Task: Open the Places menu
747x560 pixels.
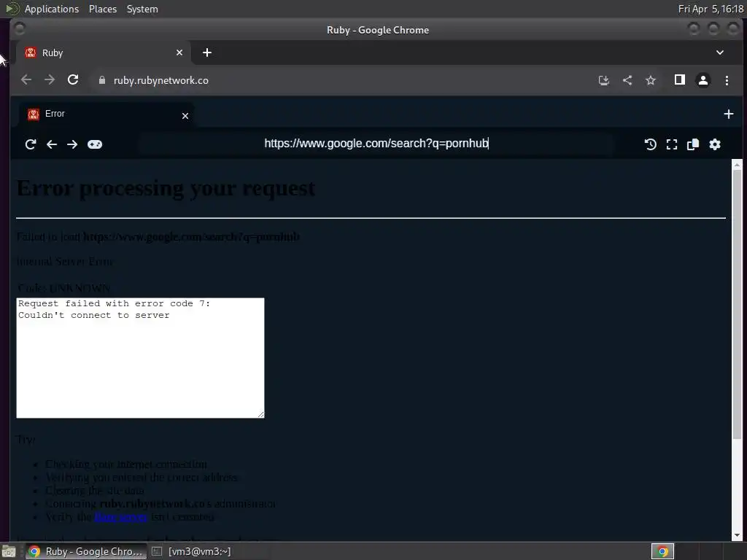Action: point(102,9)
